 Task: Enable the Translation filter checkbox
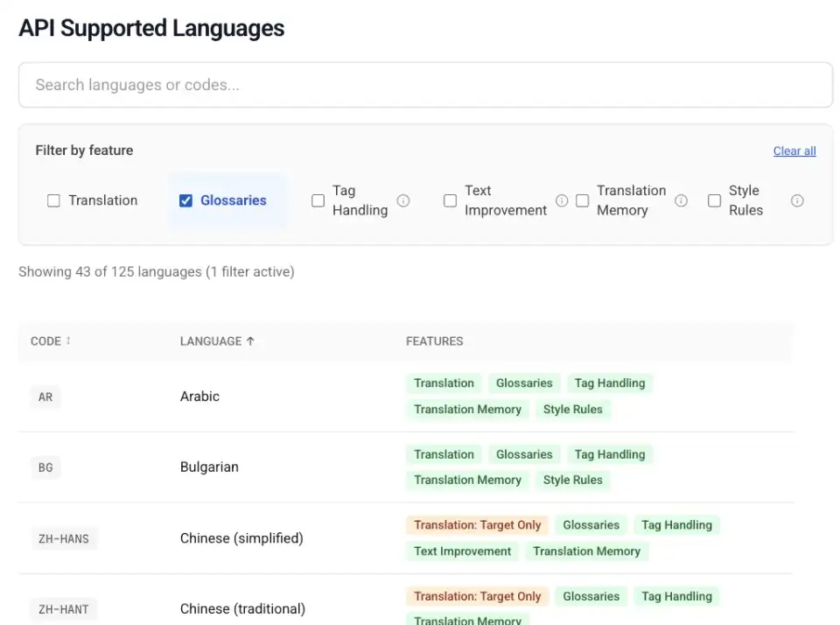tap(53, 200)
